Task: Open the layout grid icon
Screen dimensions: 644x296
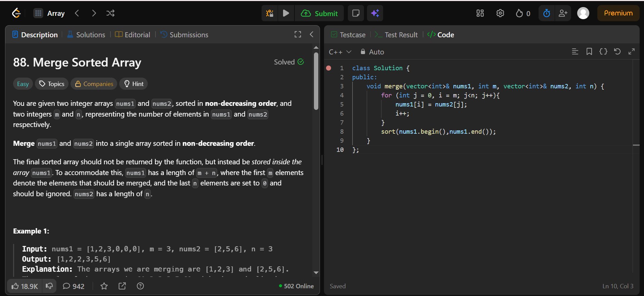Action: [x=480, y=13]
